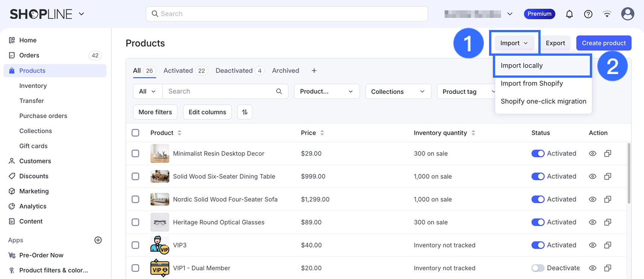Open the Import dropdown button
Viewport: 644px width, 279px height.
514,43
